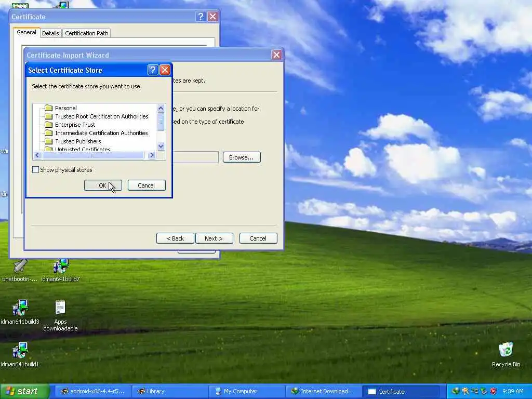Open the Start menu
Screen dimensions: 532x399
click(24, 391)
